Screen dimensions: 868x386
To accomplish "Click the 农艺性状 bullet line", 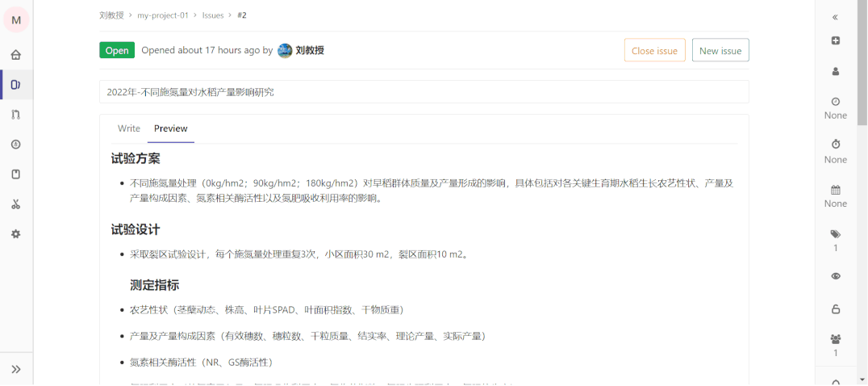I will coord(269,309).
